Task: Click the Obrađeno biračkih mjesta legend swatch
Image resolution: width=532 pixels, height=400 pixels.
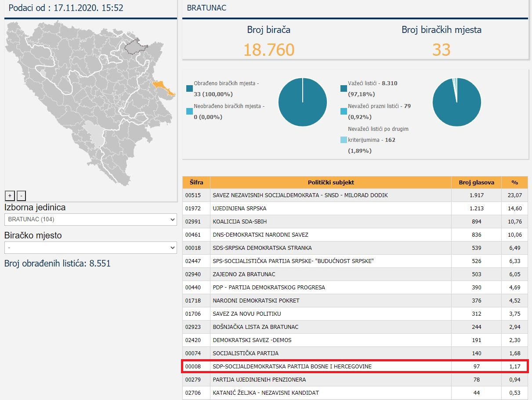Action: pyautogui.click(x=189, y=89)
